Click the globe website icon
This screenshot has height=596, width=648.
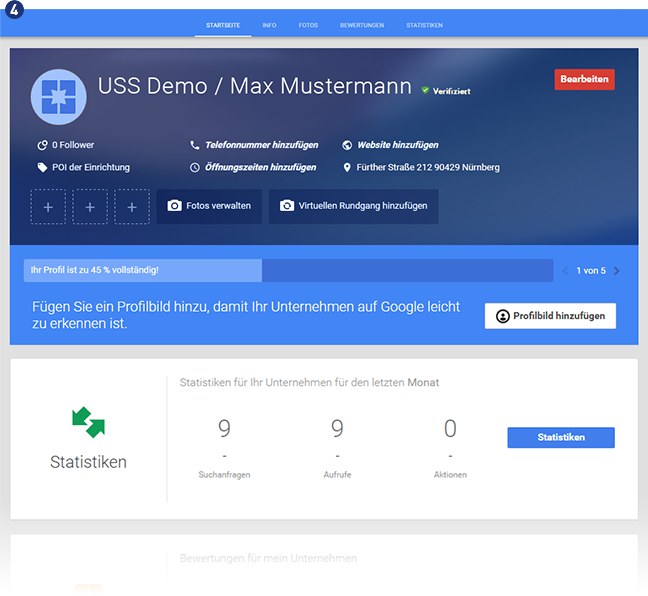click(x=347, y=145)
